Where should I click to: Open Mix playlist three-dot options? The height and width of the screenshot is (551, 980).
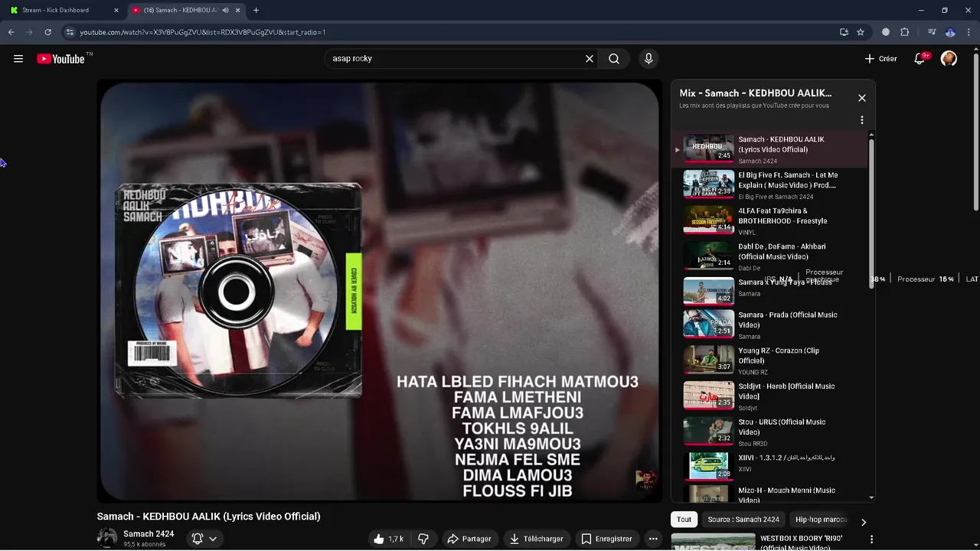click(x=862, y=120)
